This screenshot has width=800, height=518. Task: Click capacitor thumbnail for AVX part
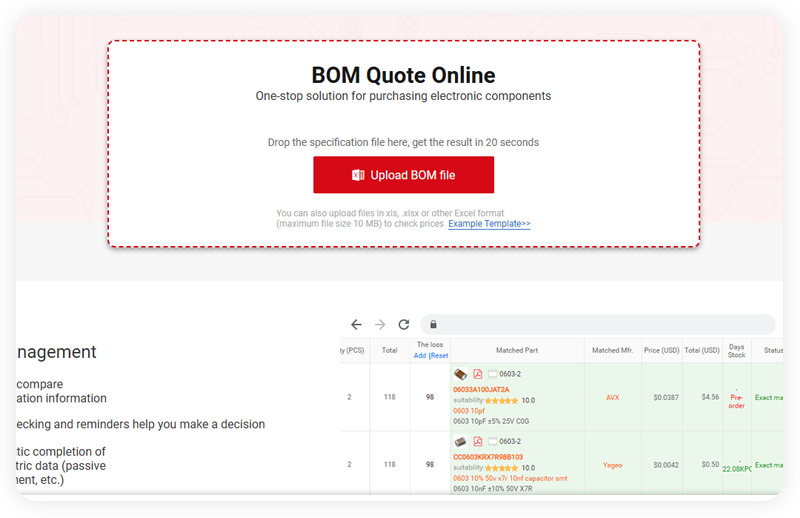tap(460, 374)
